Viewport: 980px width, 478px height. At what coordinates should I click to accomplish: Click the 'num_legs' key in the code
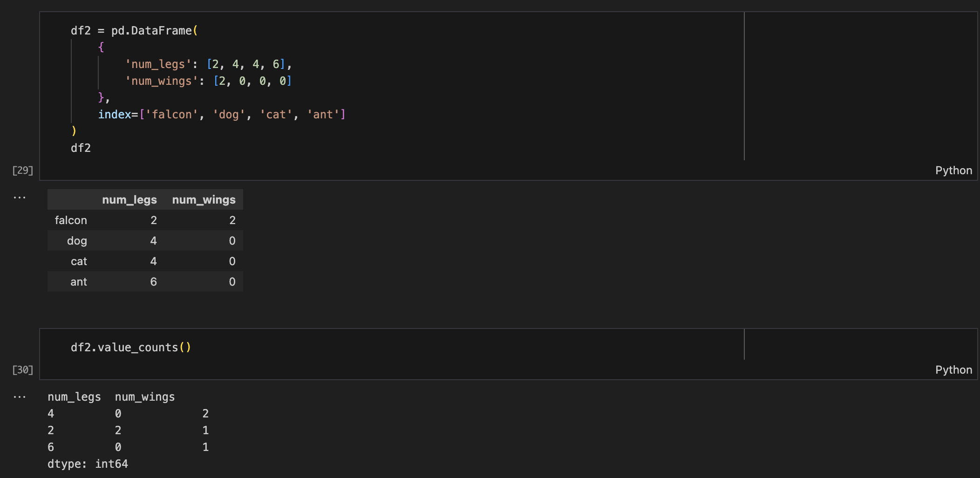point(158,64)
